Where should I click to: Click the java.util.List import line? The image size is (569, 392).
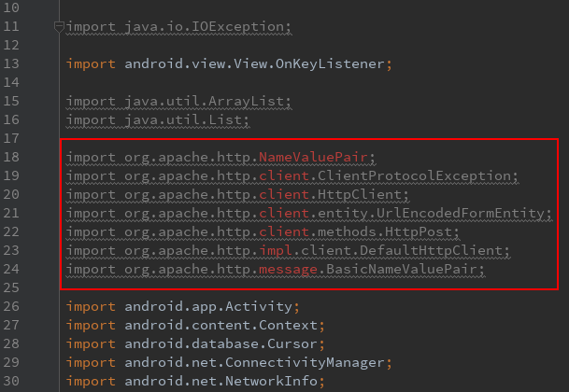click(x=158, y=120)
